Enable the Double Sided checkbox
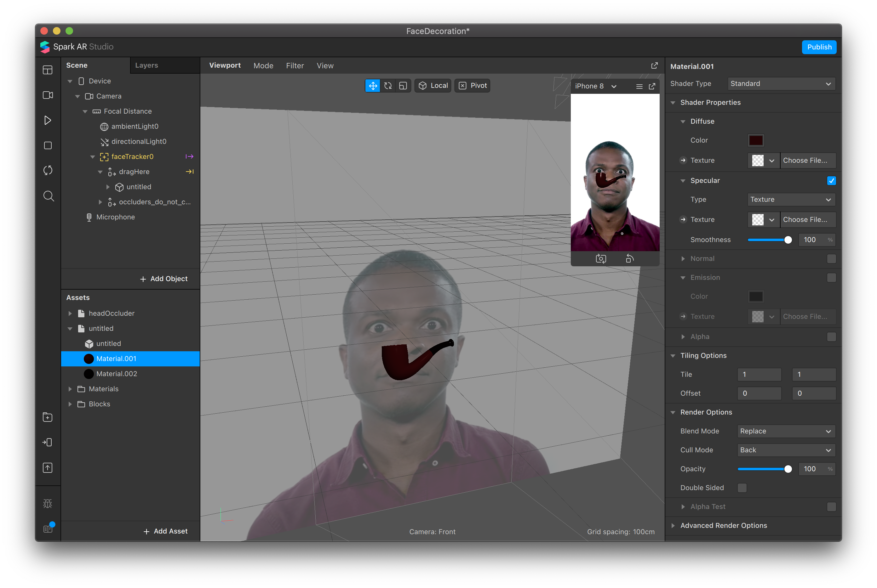 pos(742,488)
